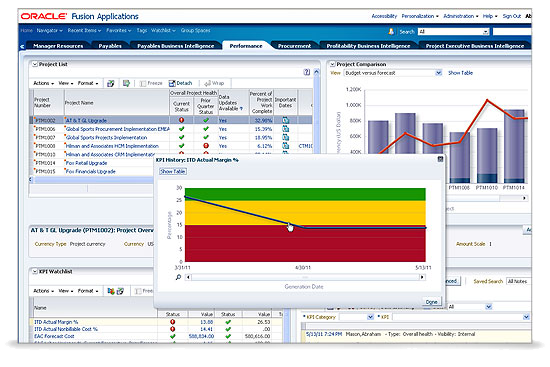The image size is (550, 367).
Task: Click red prior quarter status for PTM1008
Action: (x=206, y=146)
